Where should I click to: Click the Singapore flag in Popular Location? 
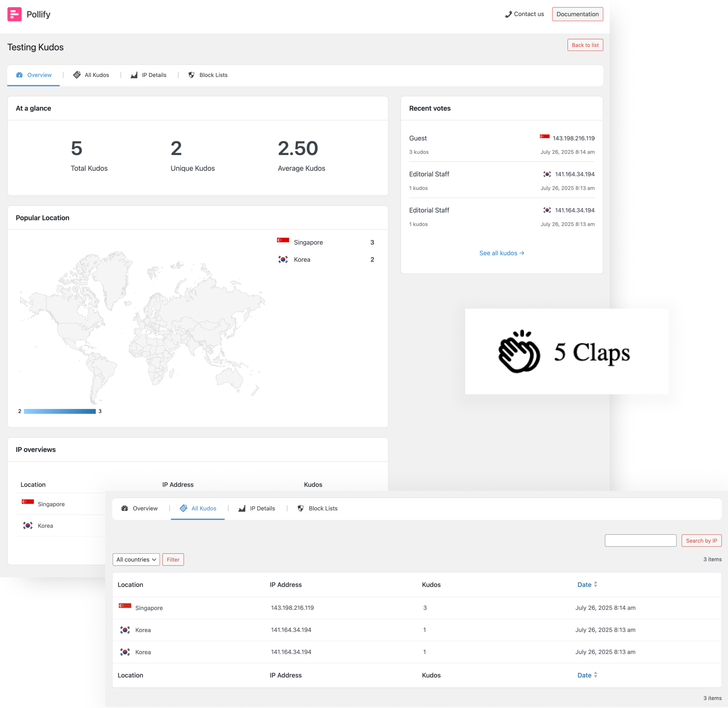coord(283,240)
